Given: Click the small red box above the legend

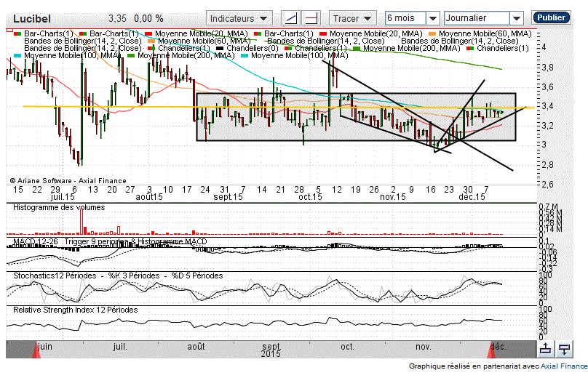Looking at the screenshot, I should pos(9,31).
